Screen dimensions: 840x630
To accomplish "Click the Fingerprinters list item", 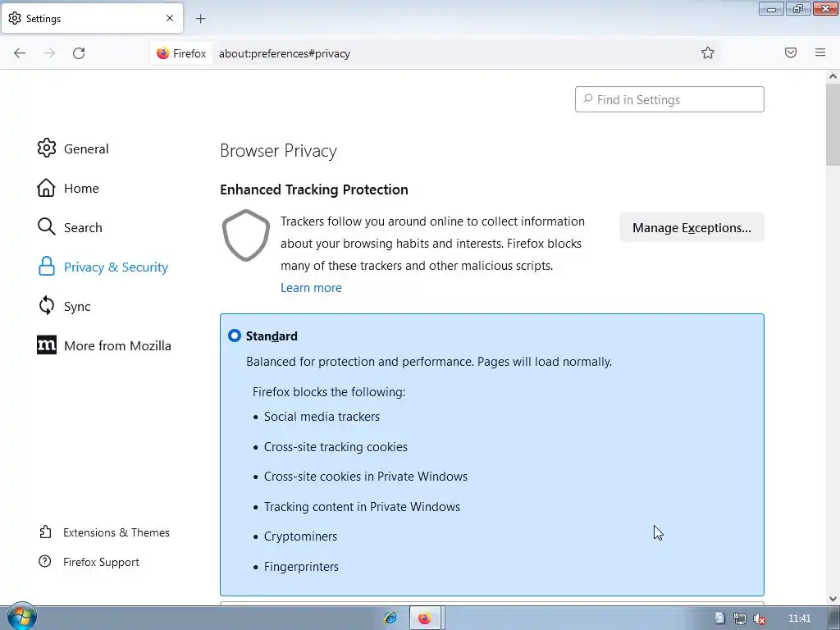I will [301, 567].
